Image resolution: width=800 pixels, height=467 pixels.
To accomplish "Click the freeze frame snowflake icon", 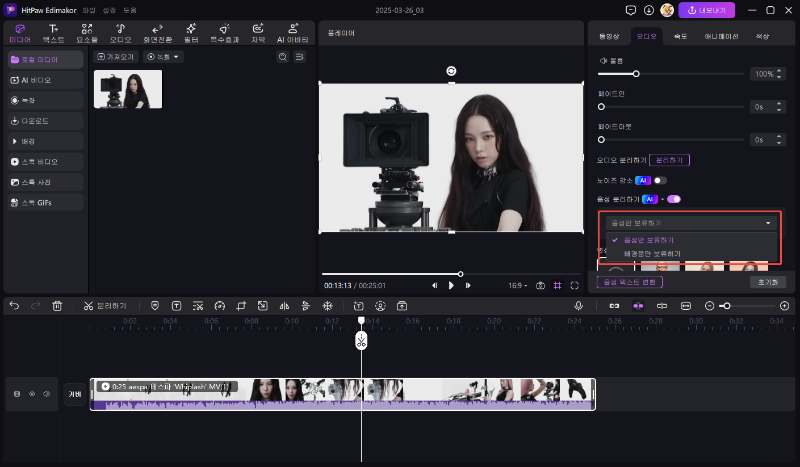I will pyautogui.click(x=326, y=305).
